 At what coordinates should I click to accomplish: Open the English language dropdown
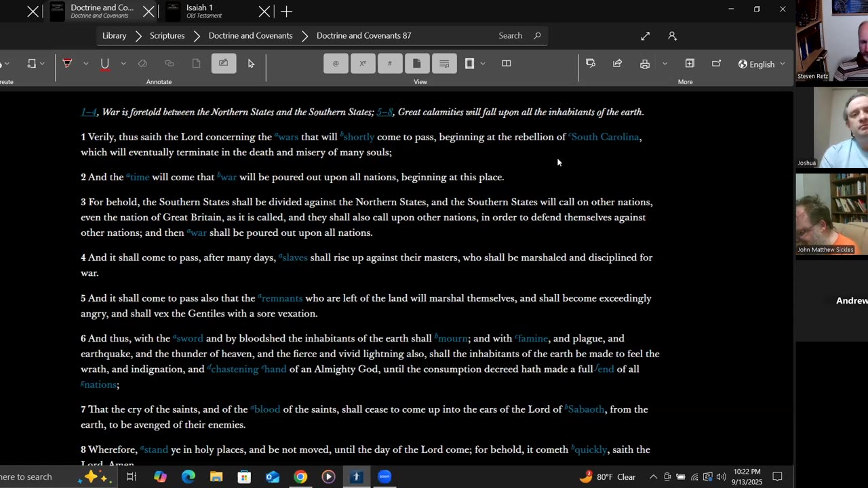762,64
